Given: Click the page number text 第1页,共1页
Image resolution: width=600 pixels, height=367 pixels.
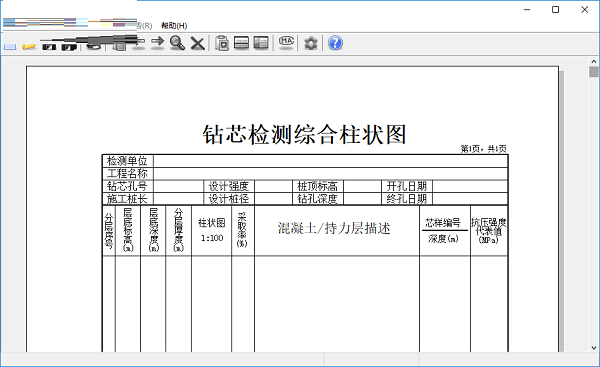Looking at the screenshot, I should coord(483,149).
